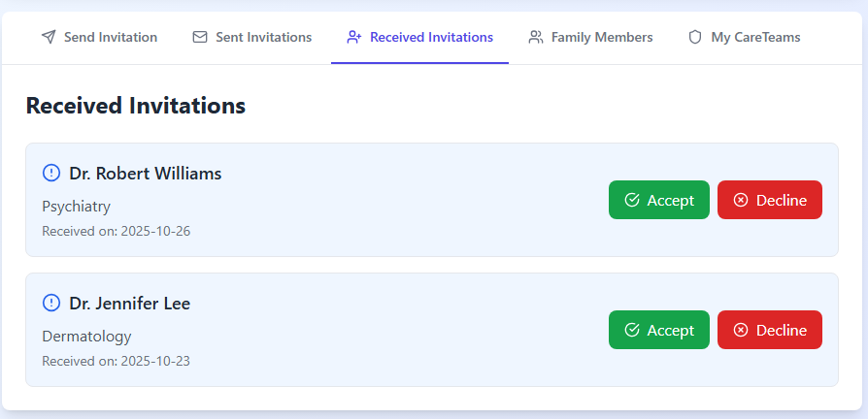Click the Psychiatry specialty label

click(x=77, y=207)
